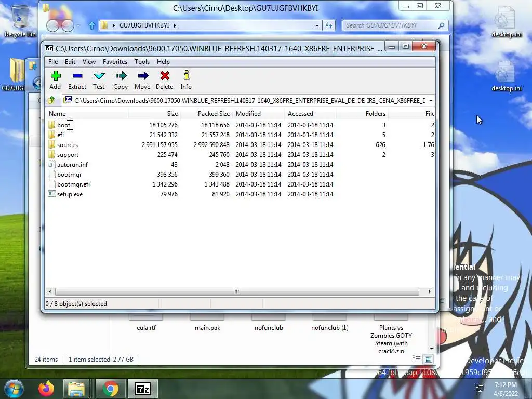Click the Explorer search magnifier icon

point(441,25)
